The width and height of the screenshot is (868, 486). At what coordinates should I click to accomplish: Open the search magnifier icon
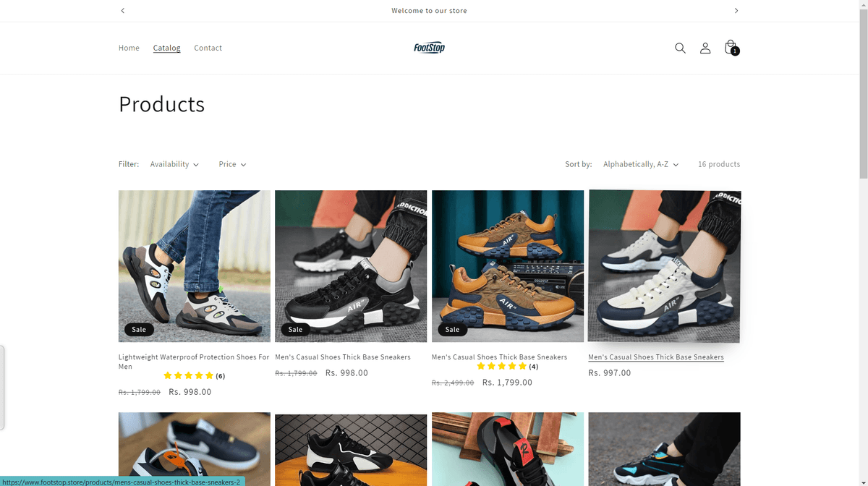coord(680,48)
